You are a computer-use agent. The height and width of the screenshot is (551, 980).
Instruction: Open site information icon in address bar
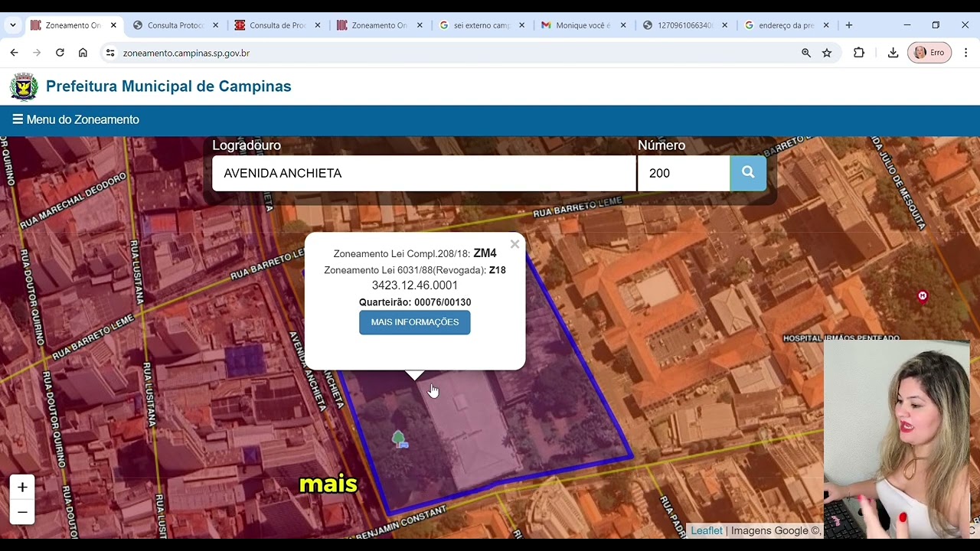110,53
